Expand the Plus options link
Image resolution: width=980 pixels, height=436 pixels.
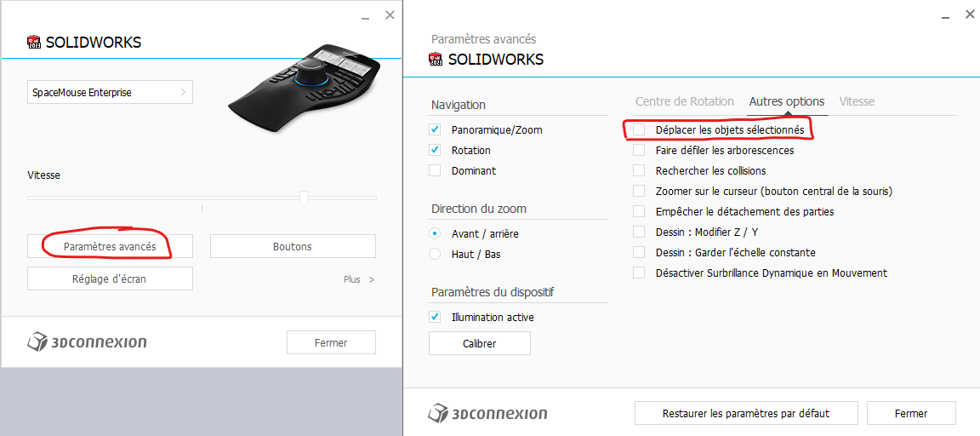click(358, 279)
